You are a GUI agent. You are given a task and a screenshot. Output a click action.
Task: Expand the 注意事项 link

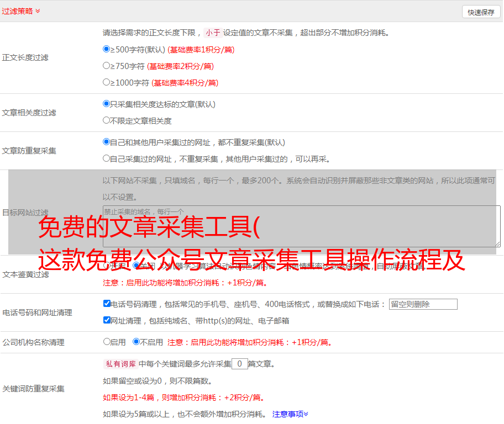290,414
